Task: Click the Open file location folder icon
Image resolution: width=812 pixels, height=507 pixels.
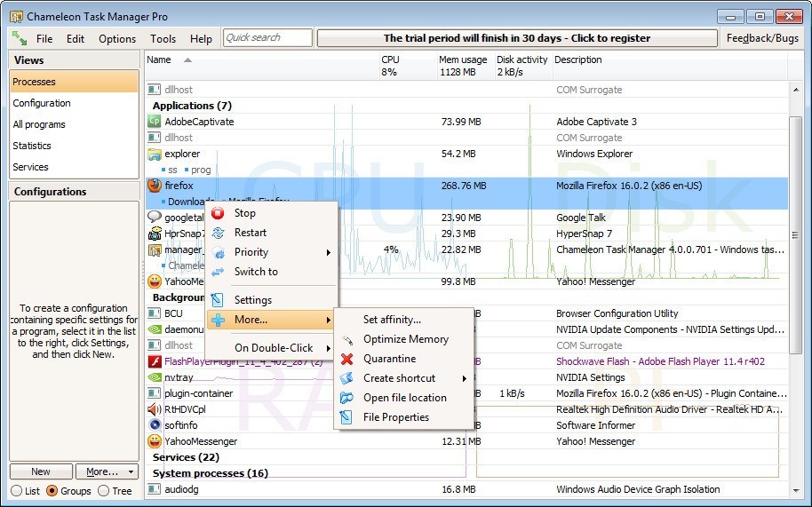Action: pyautogui.click(x=347, y=398)
